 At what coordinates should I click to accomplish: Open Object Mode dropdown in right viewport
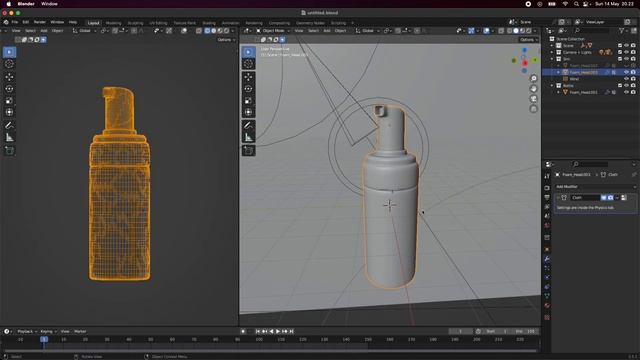pyautogui.click(x=273, y=31)
